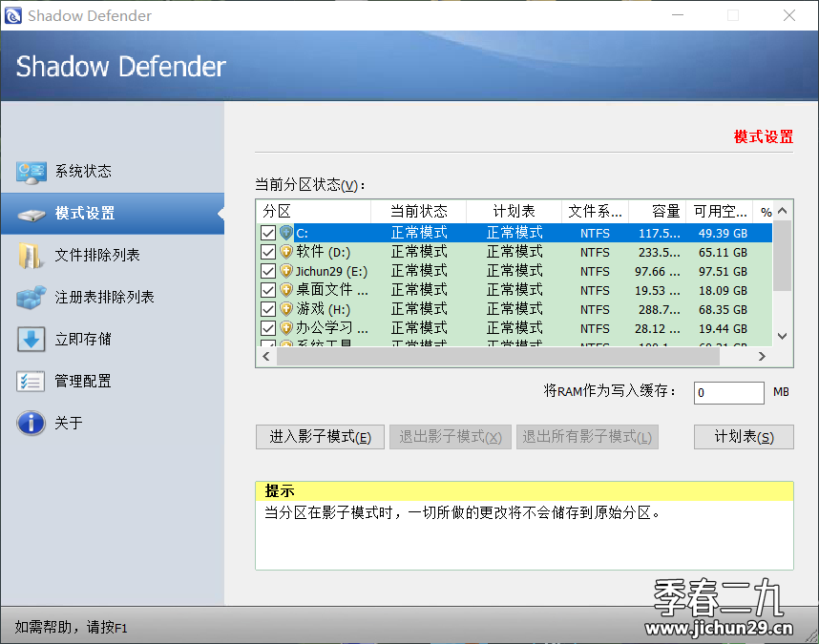Click the shield icon for 软件 (D:)
The image size is (819, 644).
(285, 252)
